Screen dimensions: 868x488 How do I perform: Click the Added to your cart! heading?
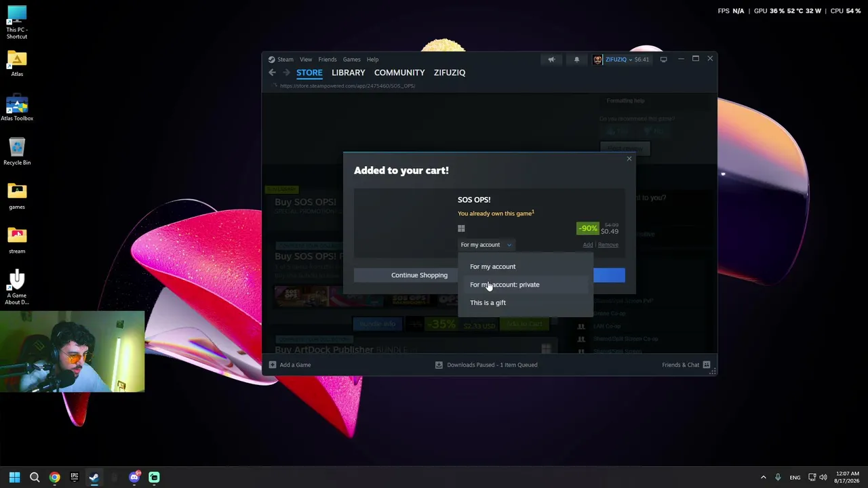click(401, 170)
